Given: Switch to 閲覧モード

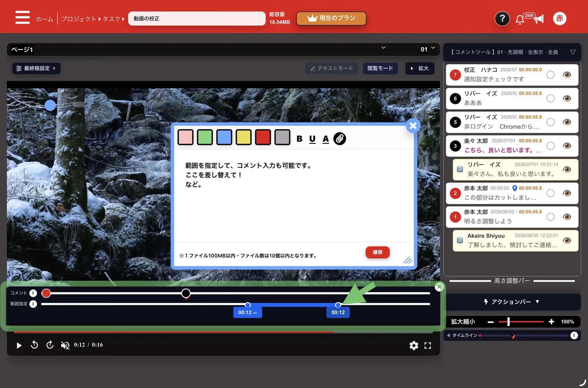Looking at the screenshot, I should (380, 68).
